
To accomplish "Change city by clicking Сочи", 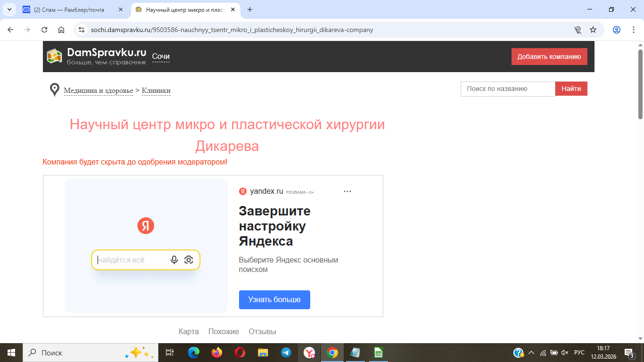I will click(161, 57).
